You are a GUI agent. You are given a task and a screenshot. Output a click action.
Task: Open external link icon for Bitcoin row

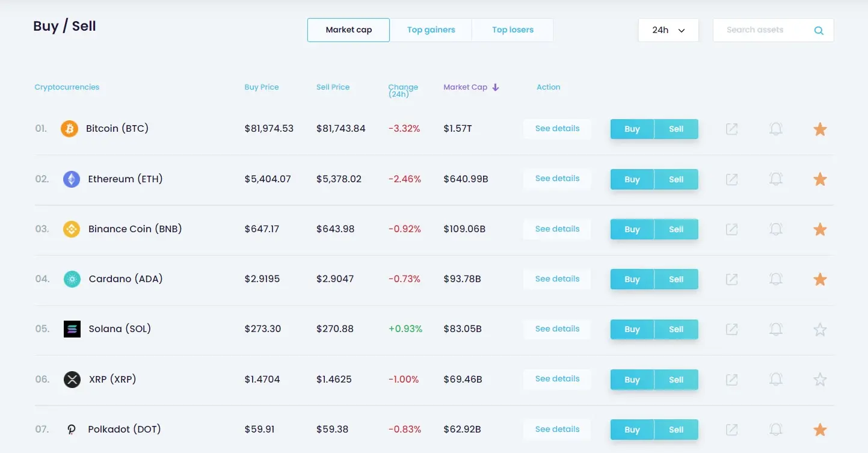coord(731,129)
